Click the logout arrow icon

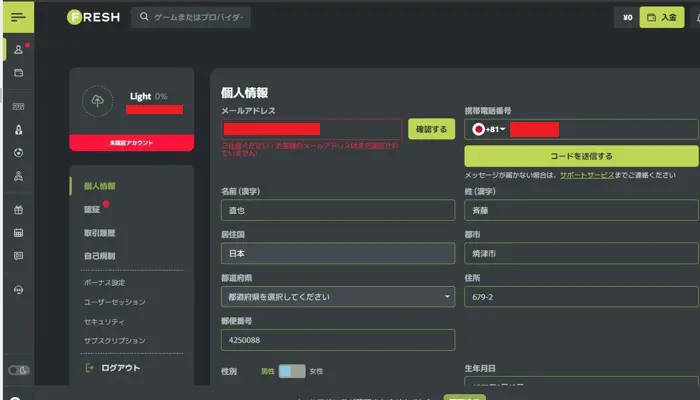(89, 367)
